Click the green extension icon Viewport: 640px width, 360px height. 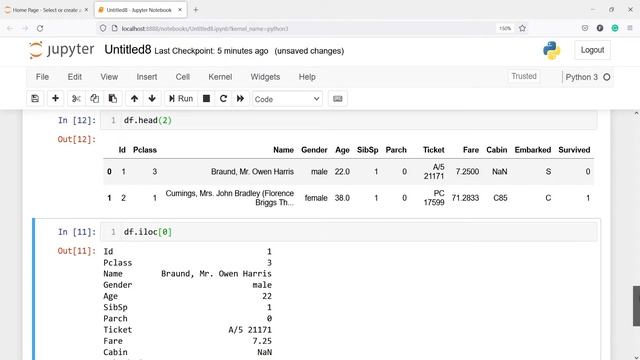[615, 28]
